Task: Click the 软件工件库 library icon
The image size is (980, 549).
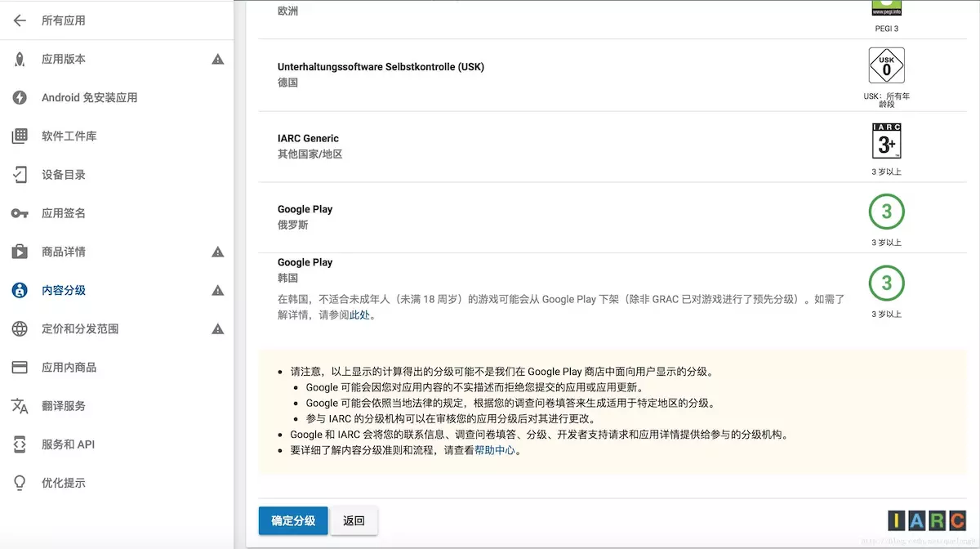Action: click(18, 136)
